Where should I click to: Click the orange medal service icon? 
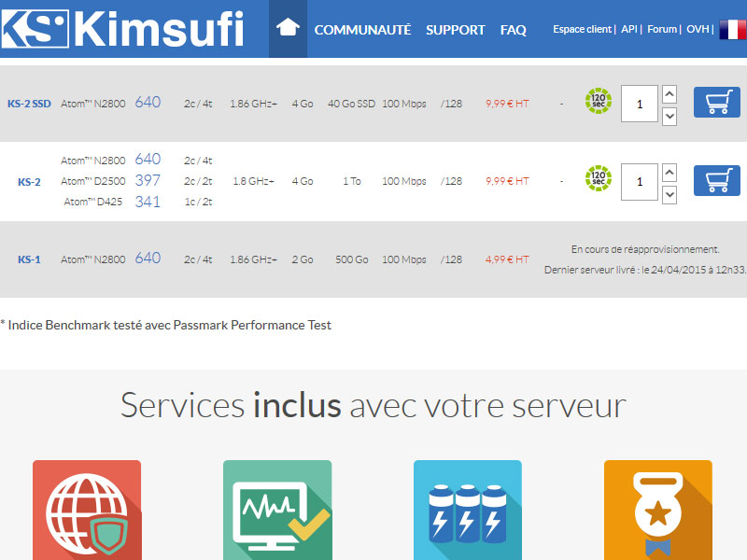pyautogui.click(x=658, y=510)
